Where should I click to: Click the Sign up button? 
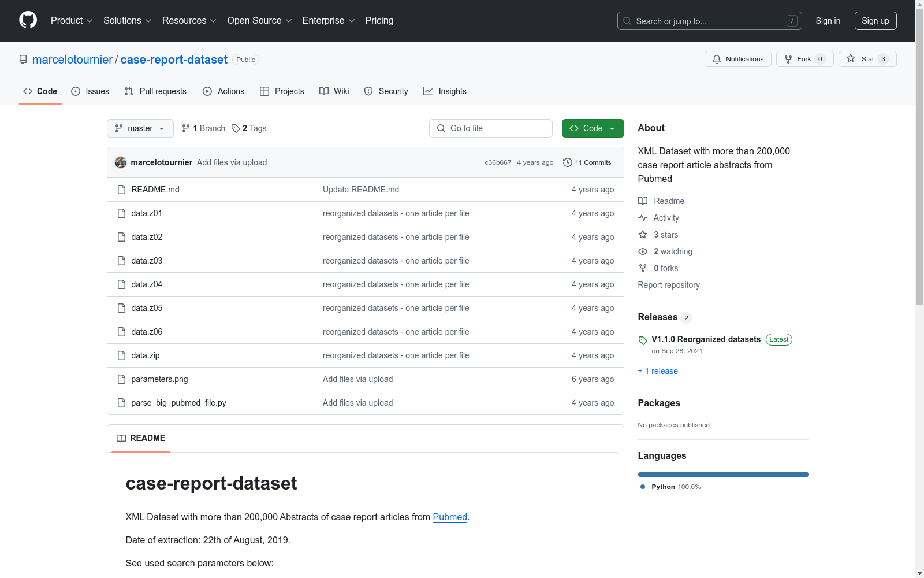click(x=875, y=21)
